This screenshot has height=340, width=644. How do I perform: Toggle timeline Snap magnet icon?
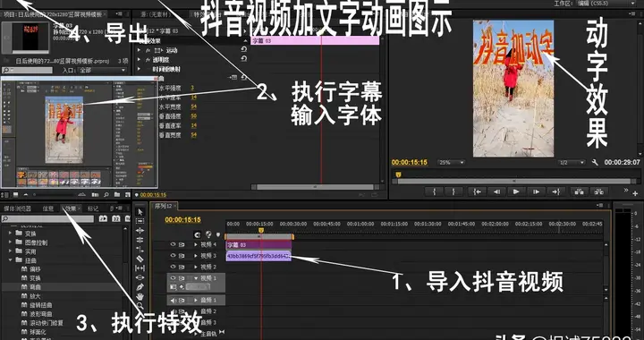(198, 235)
